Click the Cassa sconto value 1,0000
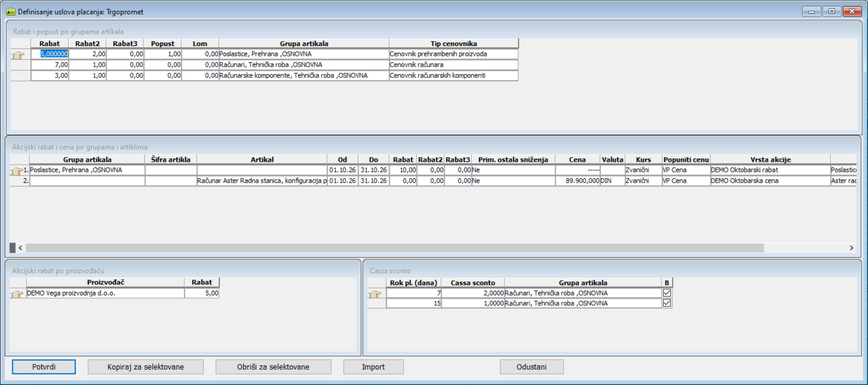The height and width of the screenshot is (385, 868). (x=473, y=303)
